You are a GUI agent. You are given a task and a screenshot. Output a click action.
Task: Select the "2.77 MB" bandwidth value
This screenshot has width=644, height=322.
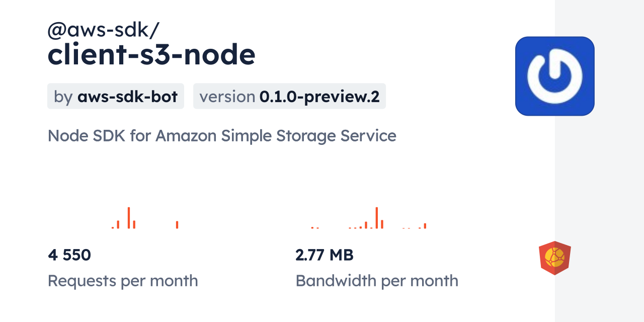pyautogui.click(x=325, y=255)
